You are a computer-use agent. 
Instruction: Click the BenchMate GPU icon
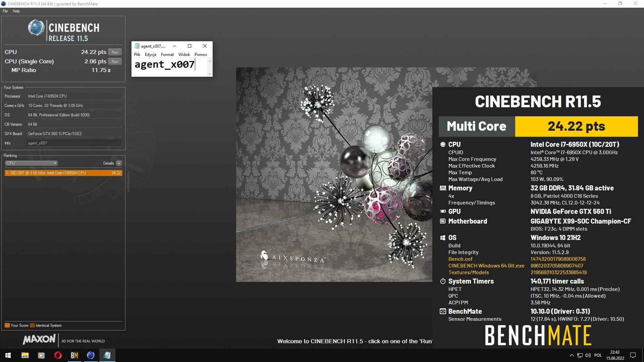(x=443, y=212)
